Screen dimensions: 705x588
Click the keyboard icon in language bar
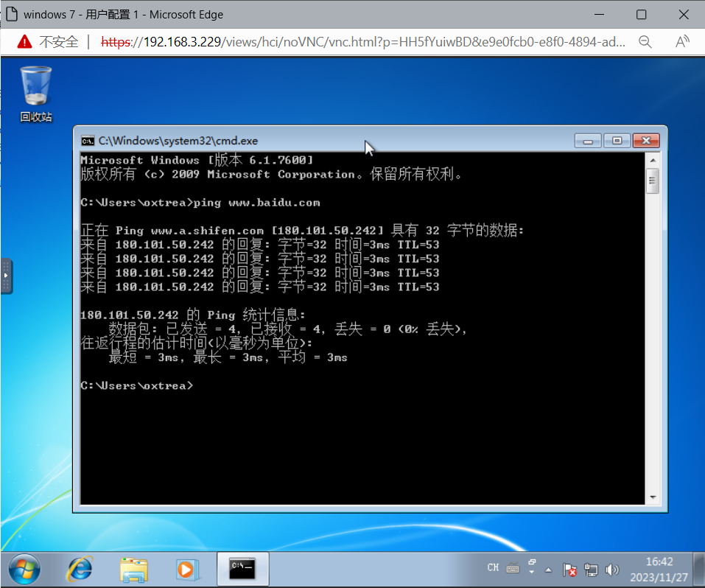pyautogui.click(x=513, y=568)
